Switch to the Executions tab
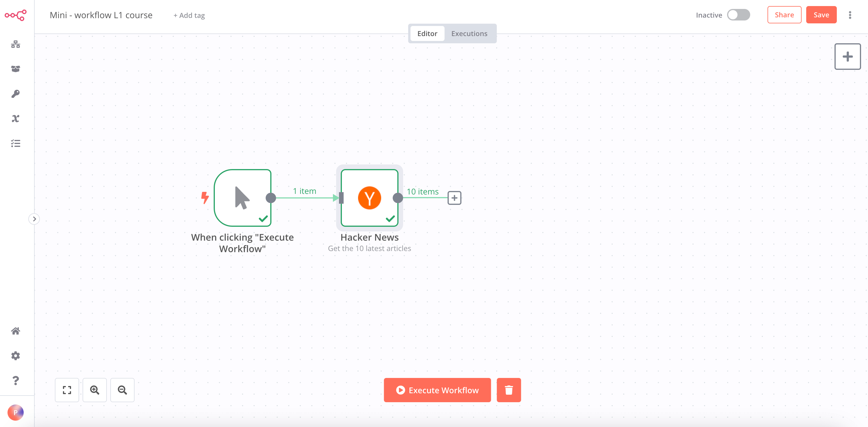 pyautogui.click(x=469, y=33)
